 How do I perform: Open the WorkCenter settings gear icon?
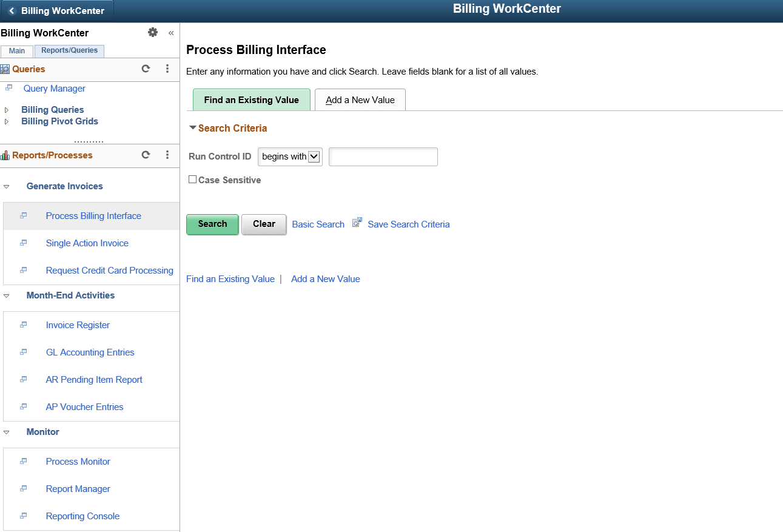click(153, 32)
